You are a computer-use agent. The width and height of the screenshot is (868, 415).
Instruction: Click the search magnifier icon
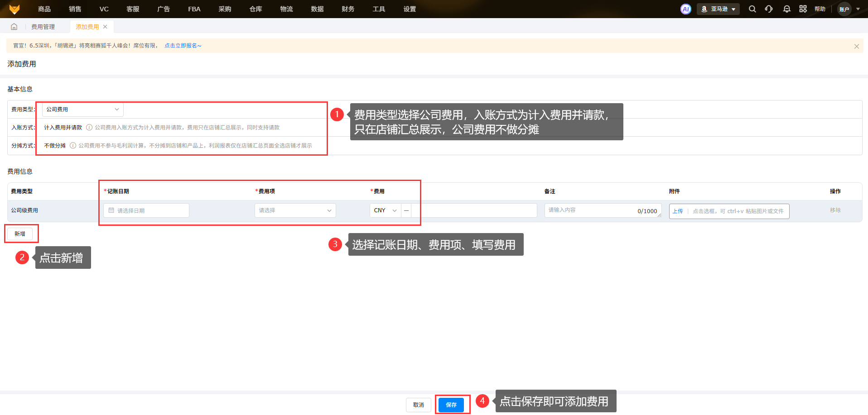pos(752,9)
